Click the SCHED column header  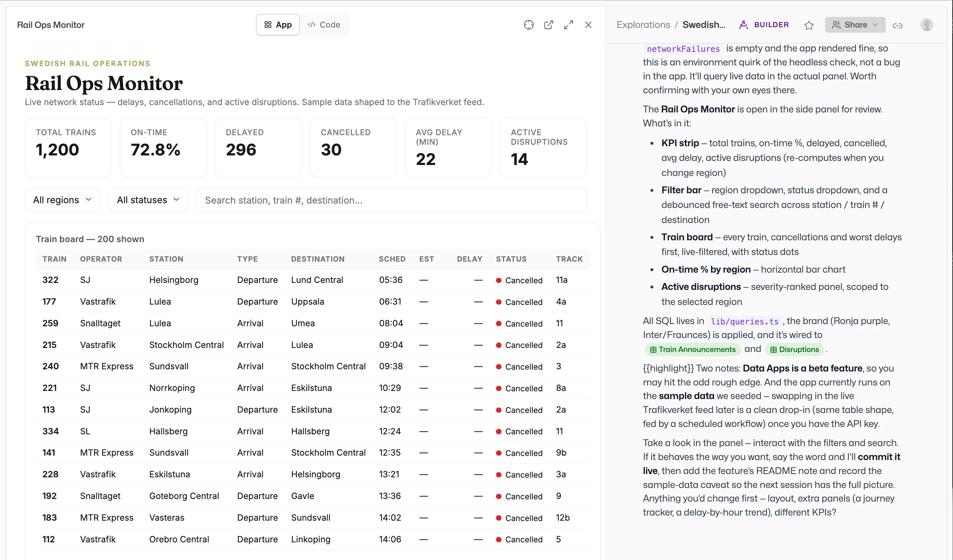(x=392, y=259)
